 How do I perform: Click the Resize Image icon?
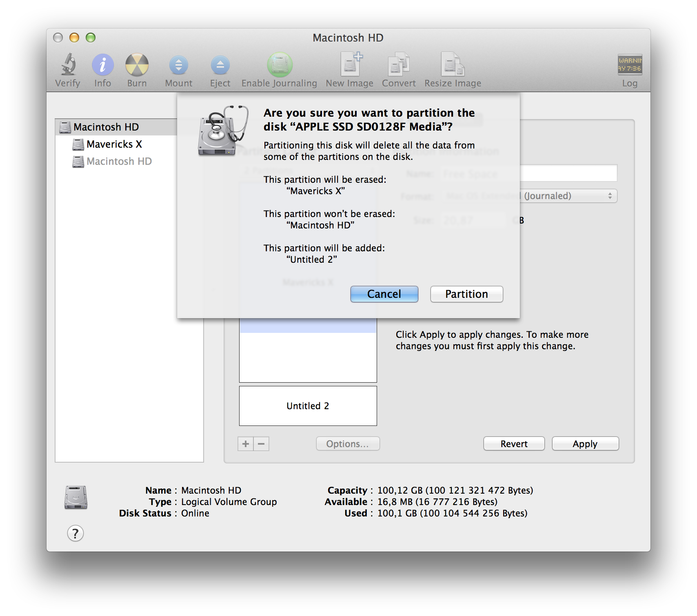(x=453, y=64)
